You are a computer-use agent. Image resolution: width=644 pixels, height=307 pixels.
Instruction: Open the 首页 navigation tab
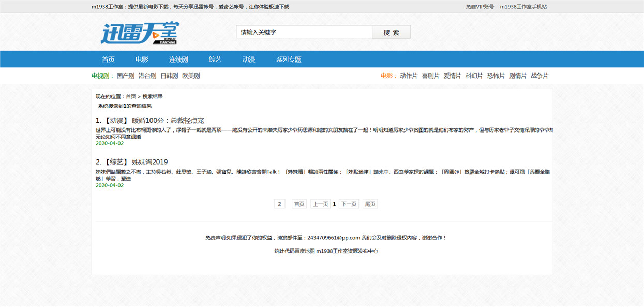coord(108,60)
